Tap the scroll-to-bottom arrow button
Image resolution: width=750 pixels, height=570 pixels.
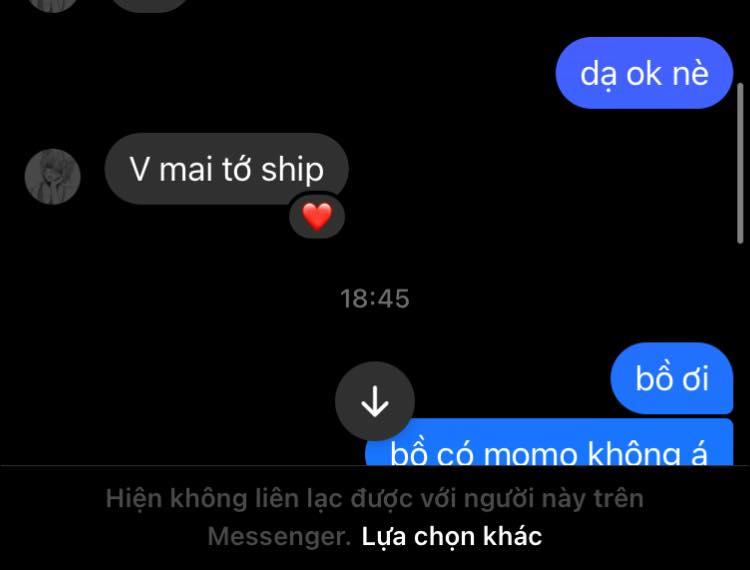(375, 401)
